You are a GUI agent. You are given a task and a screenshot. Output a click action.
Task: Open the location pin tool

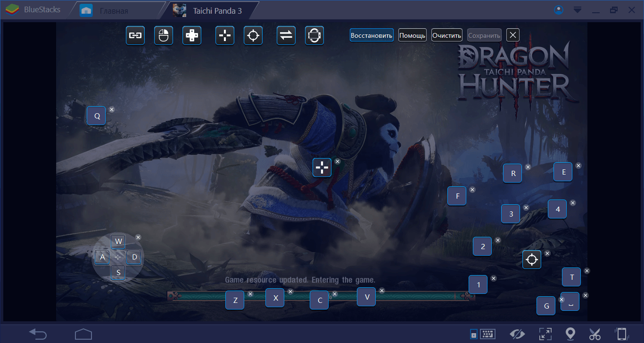coord(570,334)
